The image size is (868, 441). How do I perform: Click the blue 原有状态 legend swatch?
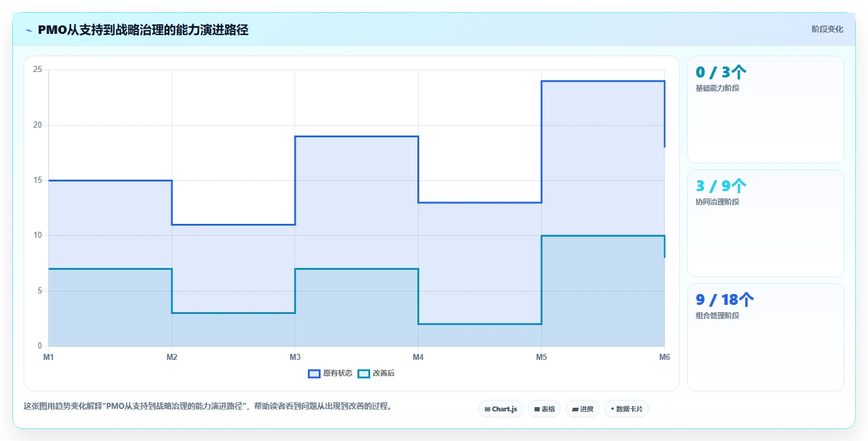(314, 373)
